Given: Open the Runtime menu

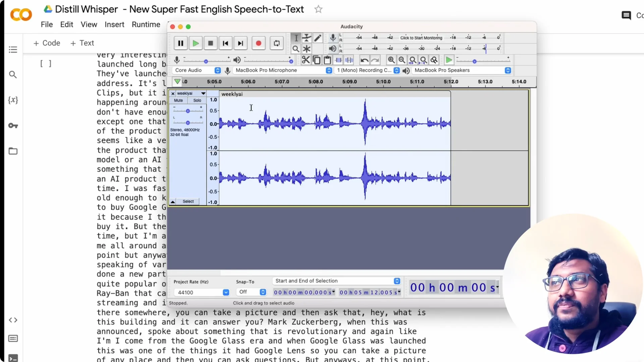Looking at the screenshot, I should 146,24.
